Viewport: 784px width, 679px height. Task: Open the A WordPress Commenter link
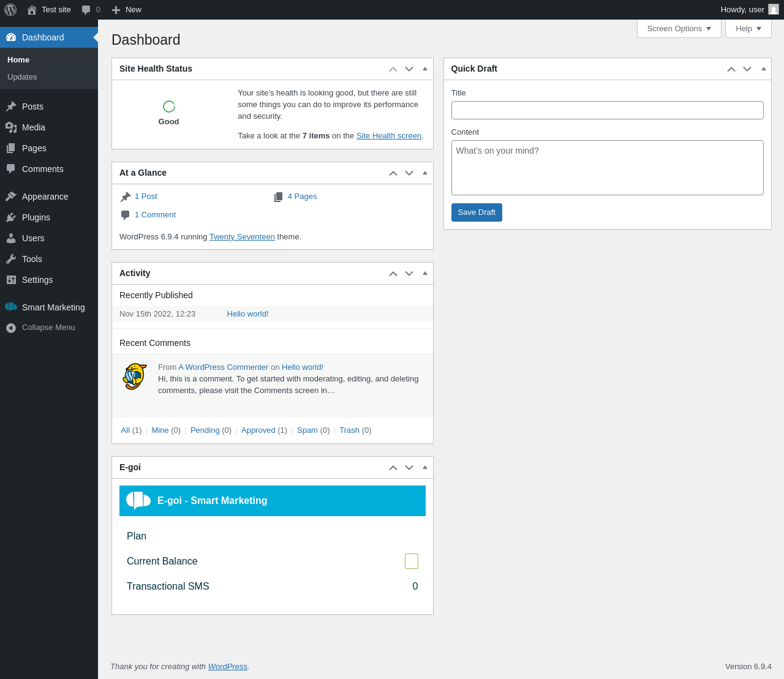pos(224,367)
